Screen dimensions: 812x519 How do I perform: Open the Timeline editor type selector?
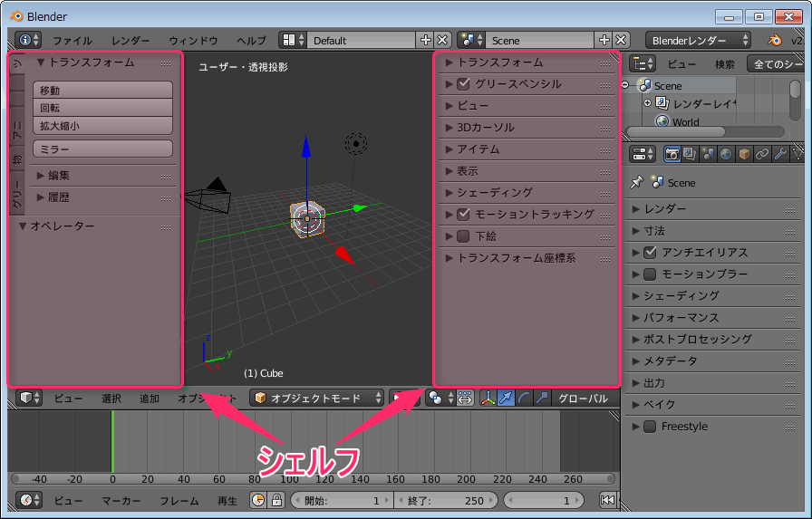[x=28, y=500]
